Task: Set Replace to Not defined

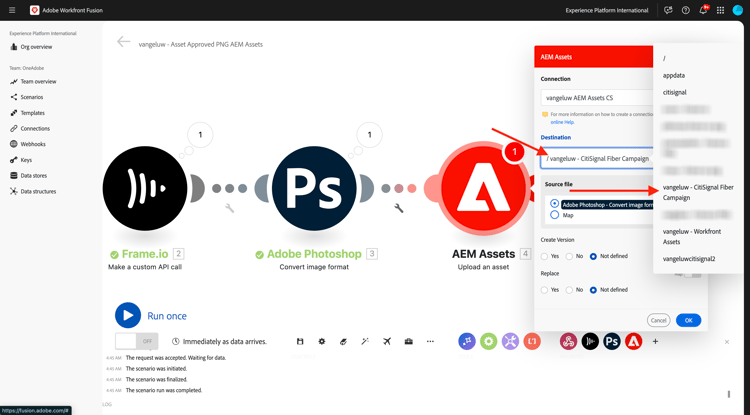Action: [x=593, y=290]
